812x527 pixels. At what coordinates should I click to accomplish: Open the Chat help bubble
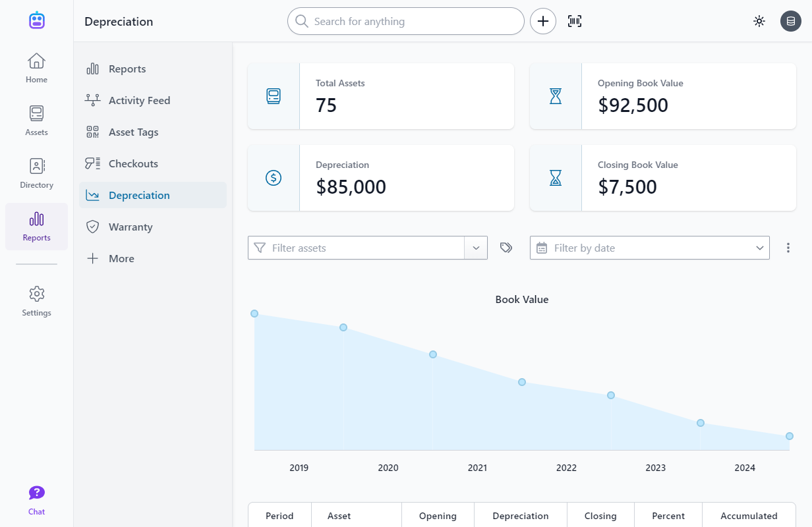point(36,493)
